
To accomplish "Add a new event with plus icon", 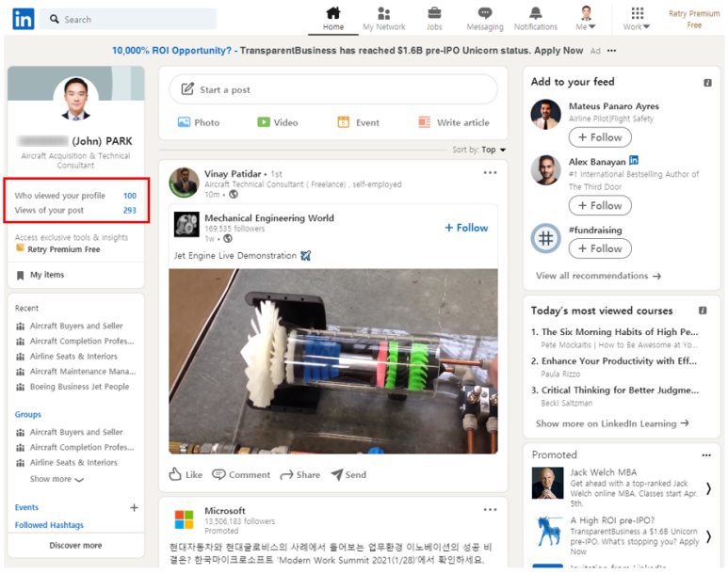I will (134, 507).
